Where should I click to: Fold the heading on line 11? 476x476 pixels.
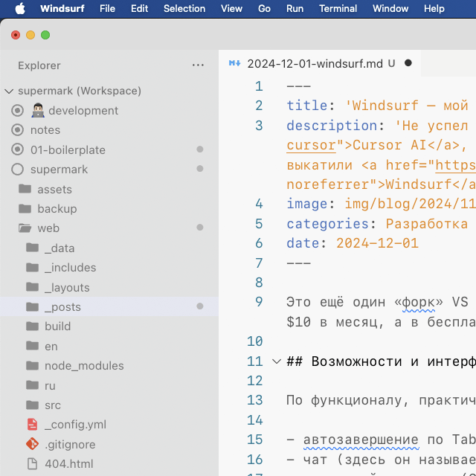pyautogui.click(x=276, y=361)
